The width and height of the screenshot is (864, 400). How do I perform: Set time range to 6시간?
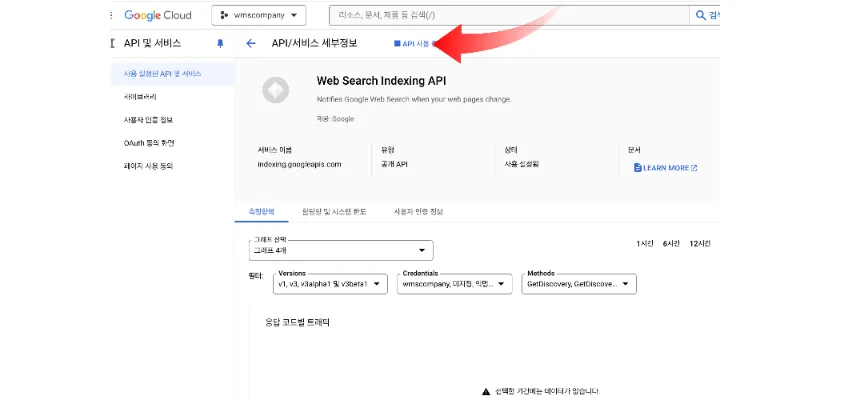pyautogui.click(x=671, y=244)
